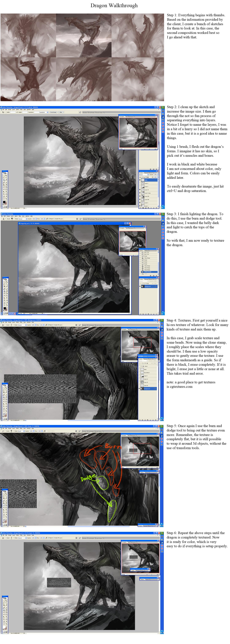Add layer style via Step 2 Layers panel footer
The image size is (230, 644).
(x=143, y=208)
